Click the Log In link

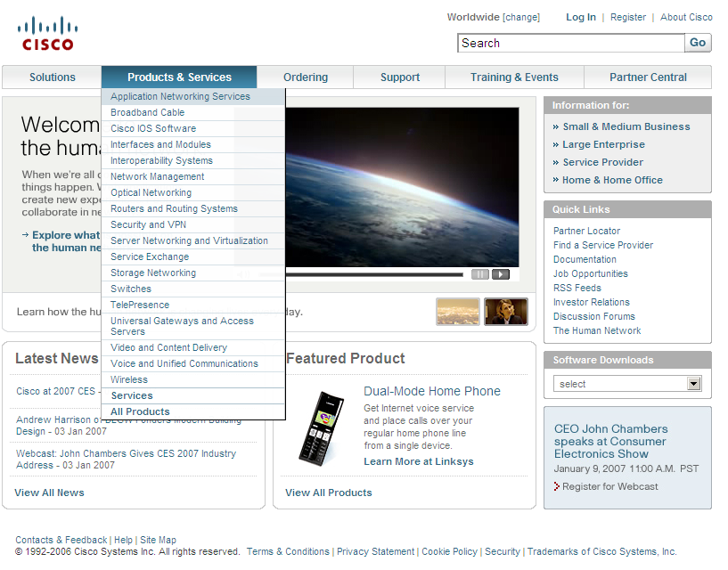pyautogui.click(x=580, y=17)
